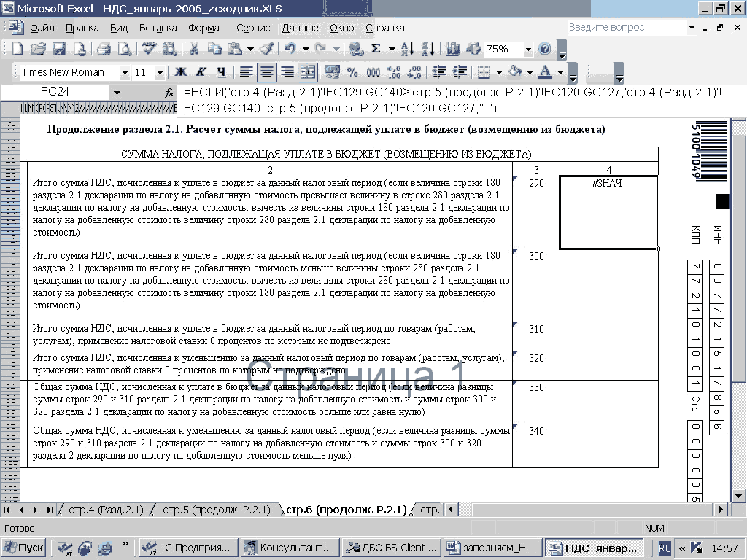Click the fill color bucket icon
This screenshot has height=560, width=747.
coord(514,72)
